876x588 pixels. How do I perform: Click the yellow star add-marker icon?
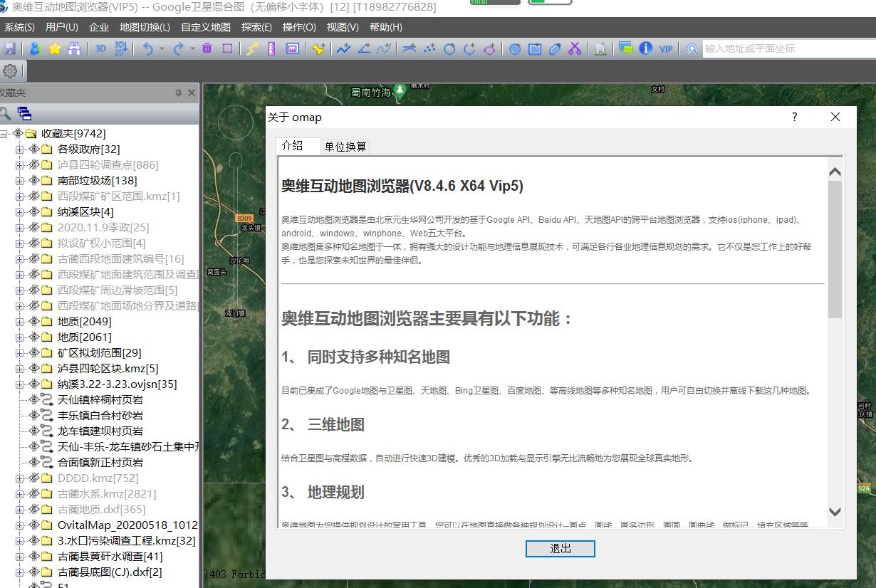pos(318,48)
